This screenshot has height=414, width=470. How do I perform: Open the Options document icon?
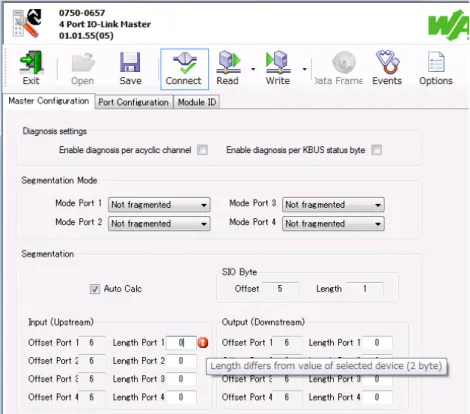436,62
